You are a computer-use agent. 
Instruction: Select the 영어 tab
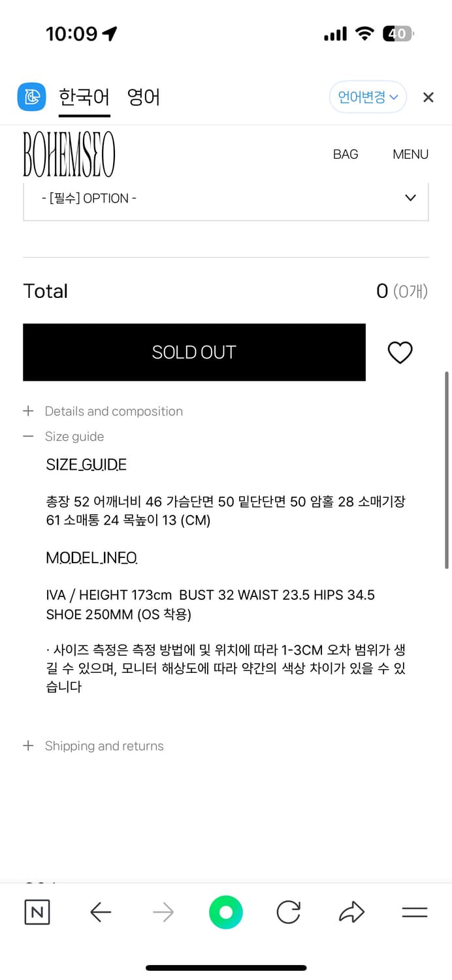(x=143, y=97)
